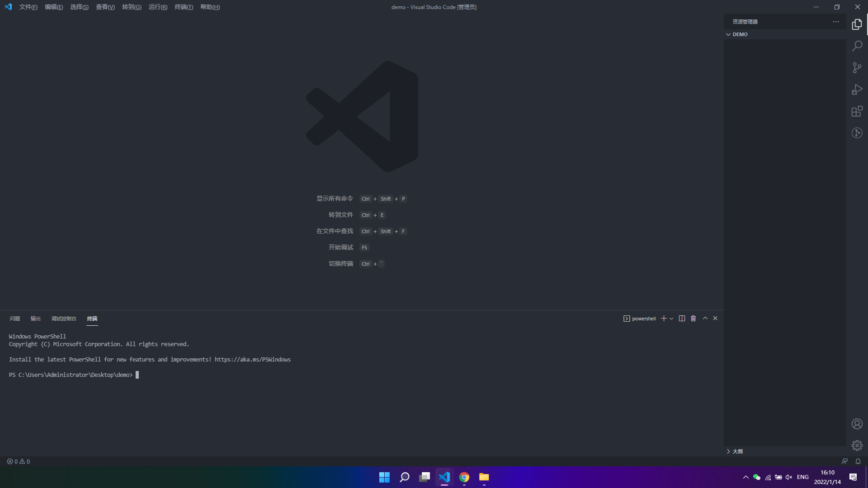
Task: Click the 切换终端 shortcut hint
Action: tap(341, 264)
